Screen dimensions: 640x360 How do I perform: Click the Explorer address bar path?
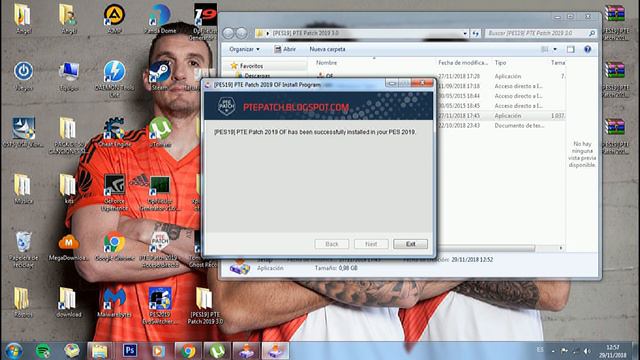(305, 33)
